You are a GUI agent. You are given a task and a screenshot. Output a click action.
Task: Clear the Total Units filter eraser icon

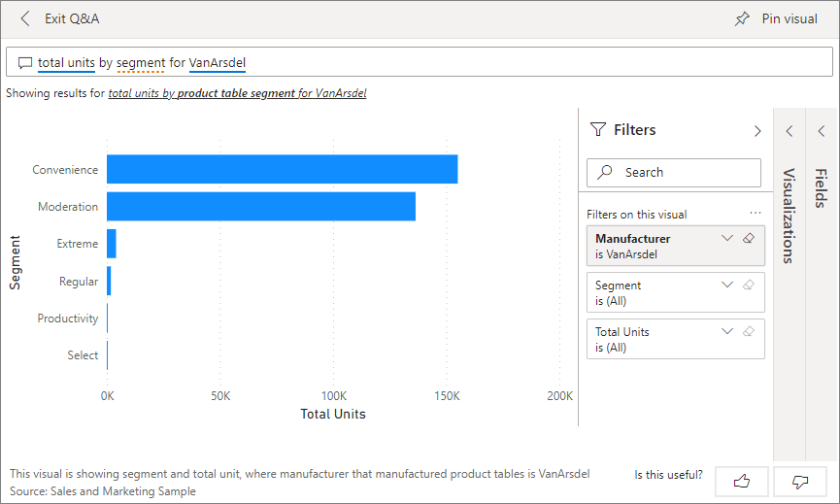pyautogui.click(x=748, y=332)
